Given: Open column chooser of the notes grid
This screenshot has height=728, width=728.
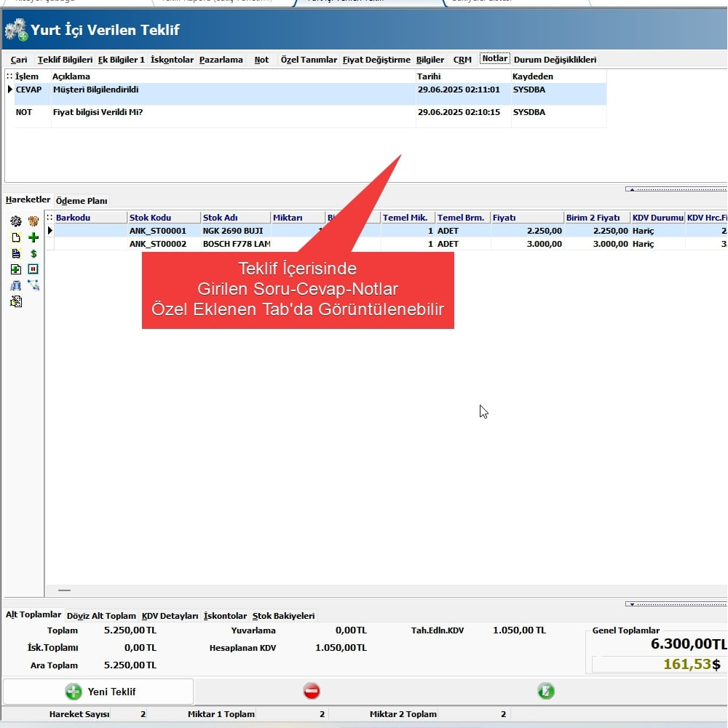Looking at the screenshot, I should (x=9, y=76).
